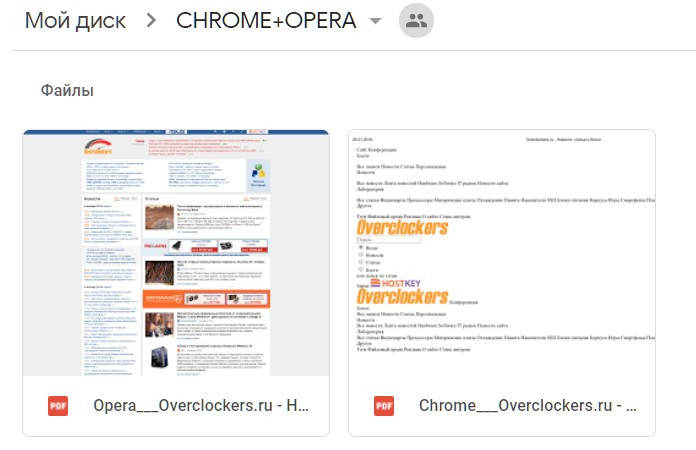696x450 pixels.
Task: Click the rainbow site logo in Opera preview
Action: (97, 146)
